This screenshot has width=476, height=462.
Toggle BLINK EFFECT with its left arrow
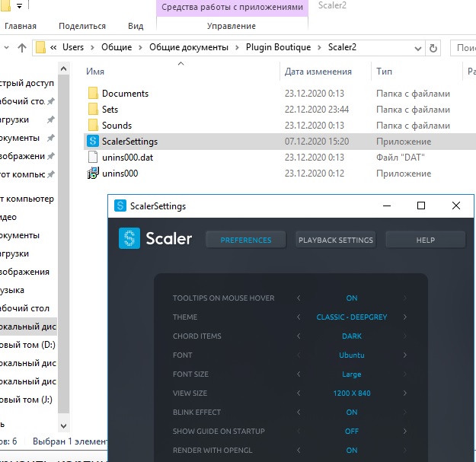(299, 413)
